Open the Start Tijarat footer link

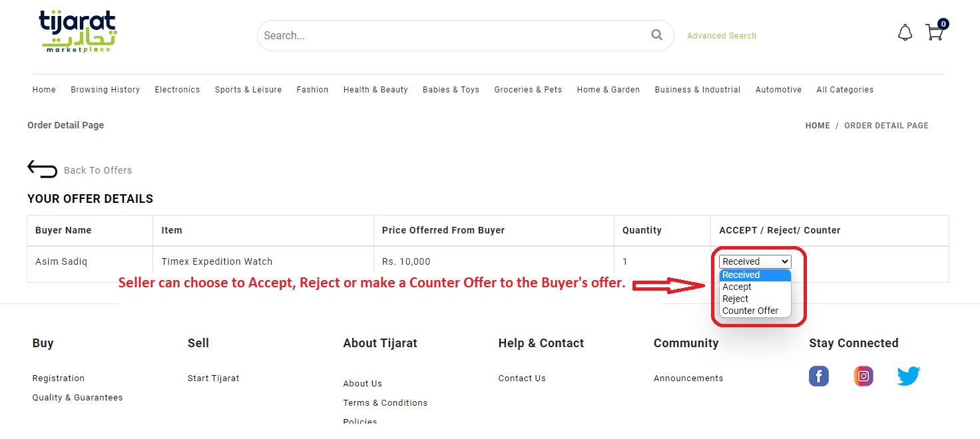pyautogui.click(x=214, y=378)
